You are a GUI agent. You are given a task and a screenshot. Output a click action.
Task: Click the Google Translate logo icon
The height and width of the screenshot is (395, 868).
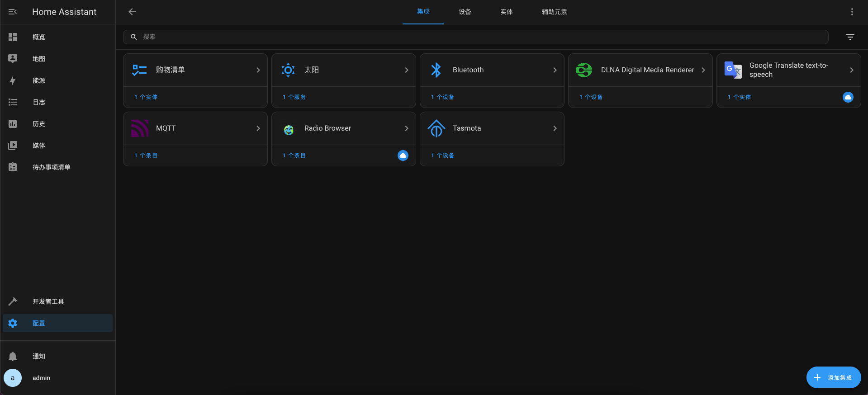coord(733,70)
